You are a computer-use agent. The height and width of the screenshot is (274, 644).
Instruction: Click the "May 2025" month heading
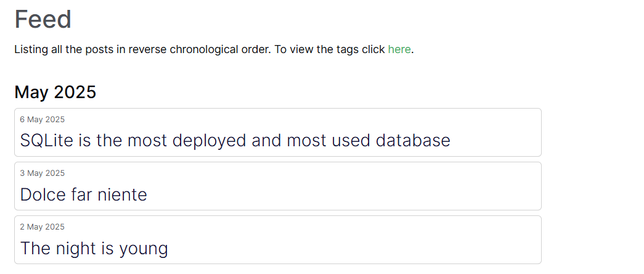55,93
